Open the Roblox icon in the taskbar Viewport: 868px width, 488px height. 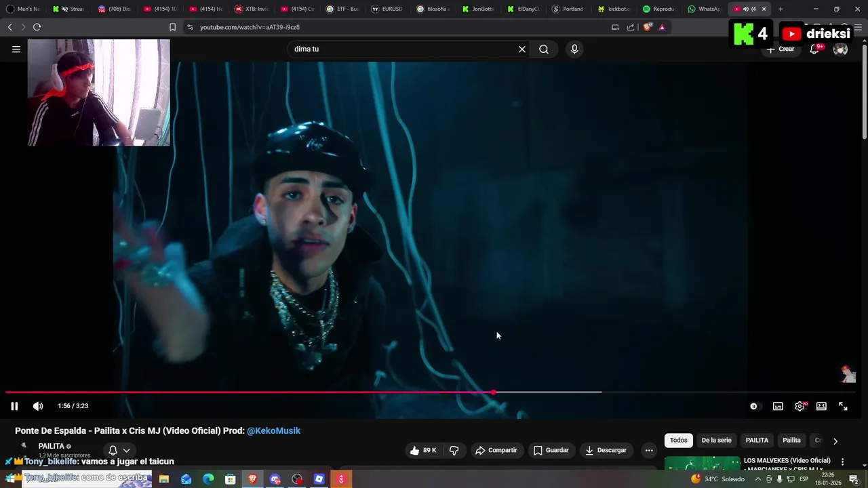point(319,479)
